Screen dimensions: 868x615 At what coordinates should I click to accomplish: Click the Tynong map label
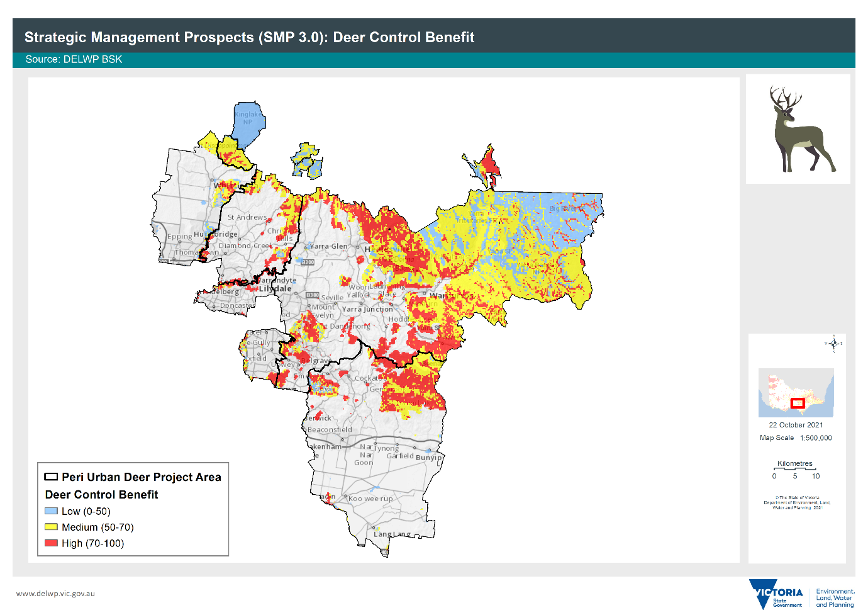click(386, 448)
